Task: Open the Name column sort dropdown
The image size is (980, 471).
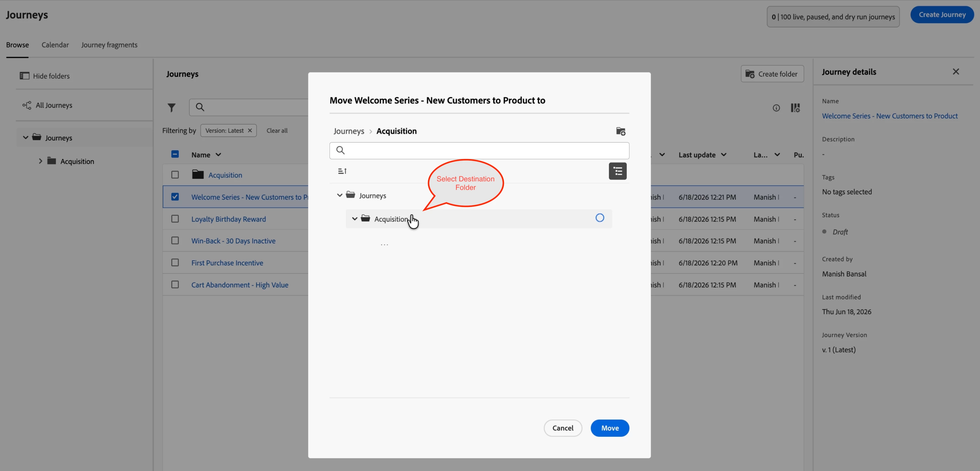Action: (218, 155)
